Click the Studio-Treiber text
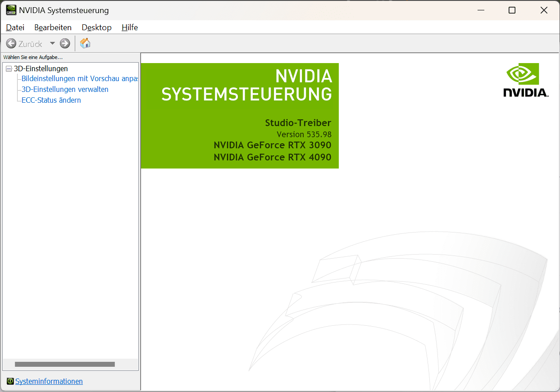 (298, 123)
